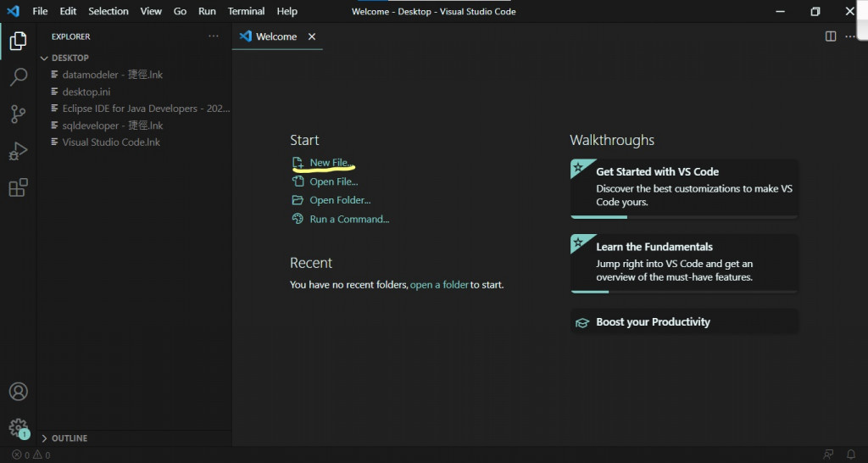
Task: Click the open a folder link under Recent
Action: (440, 285)
